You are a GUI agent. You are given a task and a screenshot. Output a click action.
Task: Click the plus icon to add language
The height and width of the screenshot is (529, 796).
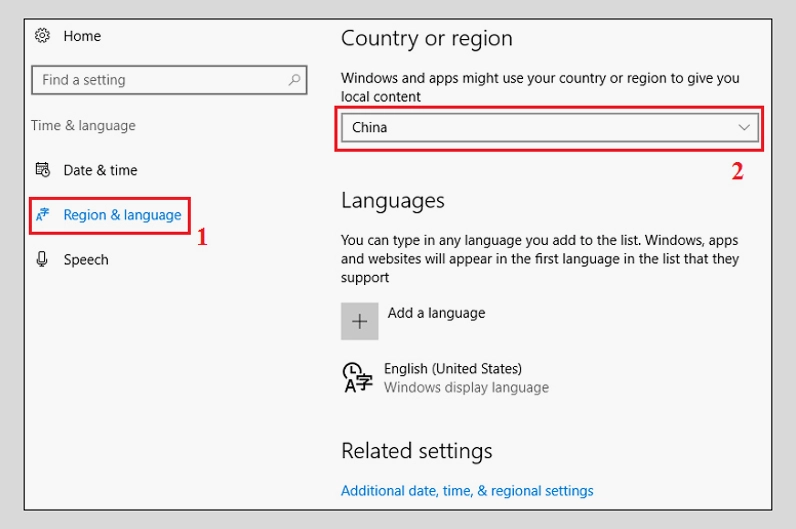(359, 321)
